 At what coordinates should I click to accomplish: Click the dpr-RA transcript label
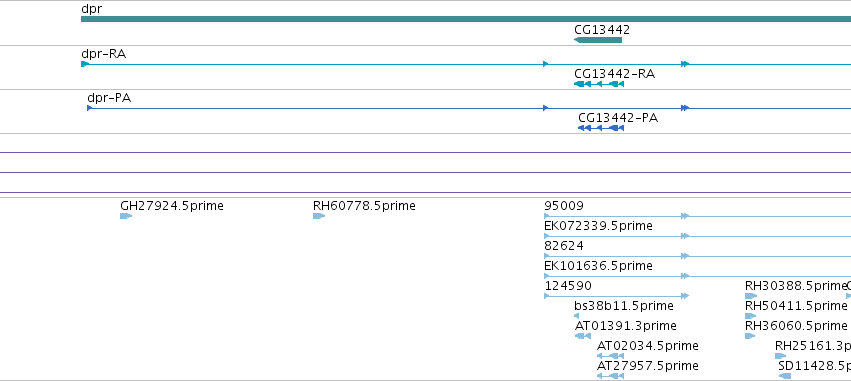click(104, 54)
